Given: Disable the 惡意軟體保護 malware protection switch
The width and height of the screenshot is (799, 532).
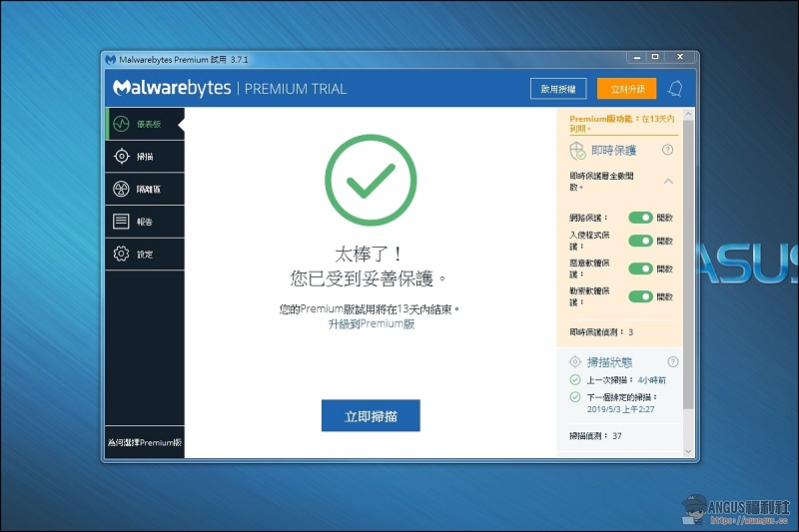Looking at the screenshot, I should pos(639,268).
